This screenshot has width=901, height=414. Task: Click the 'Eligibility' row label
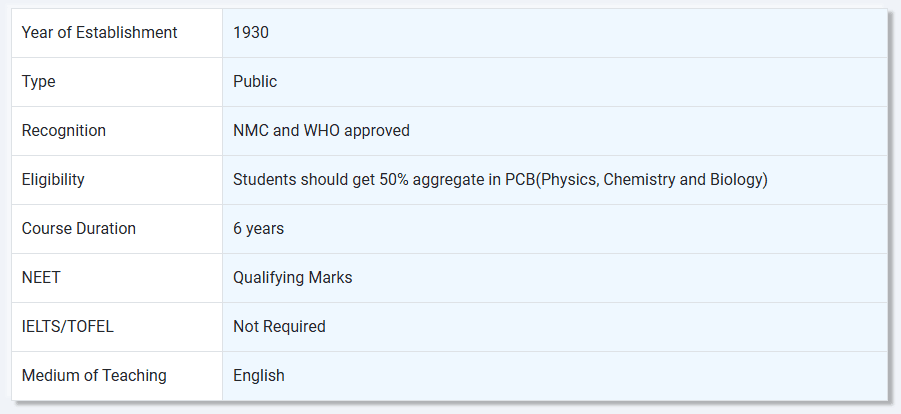coord(53,180)
